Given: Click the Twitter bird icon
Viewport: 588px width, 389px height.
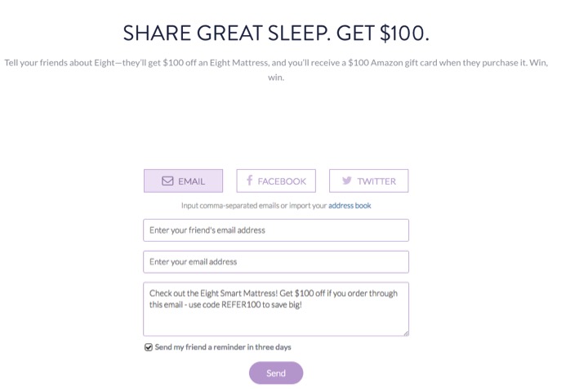Looking at the screenshot, I should pos(347,181).
